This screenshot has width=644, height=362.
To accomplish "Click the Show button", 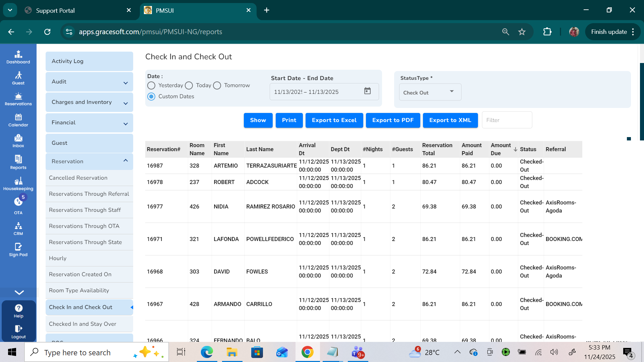I will click(258, 120).
